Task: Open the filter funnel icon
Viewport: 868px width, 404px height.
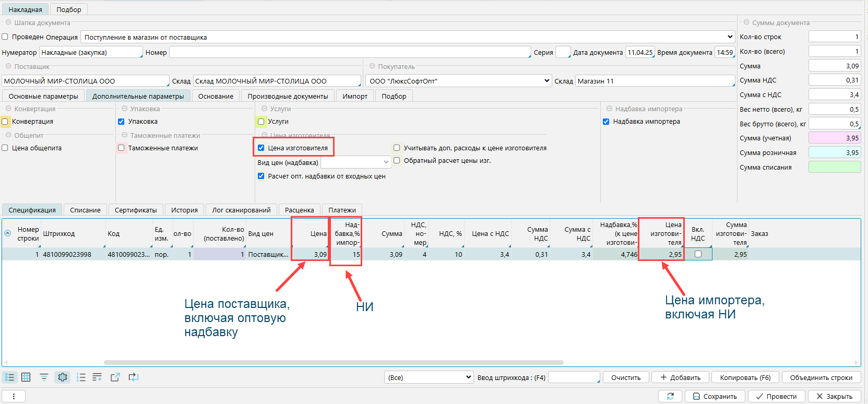Action: point(44,377)
